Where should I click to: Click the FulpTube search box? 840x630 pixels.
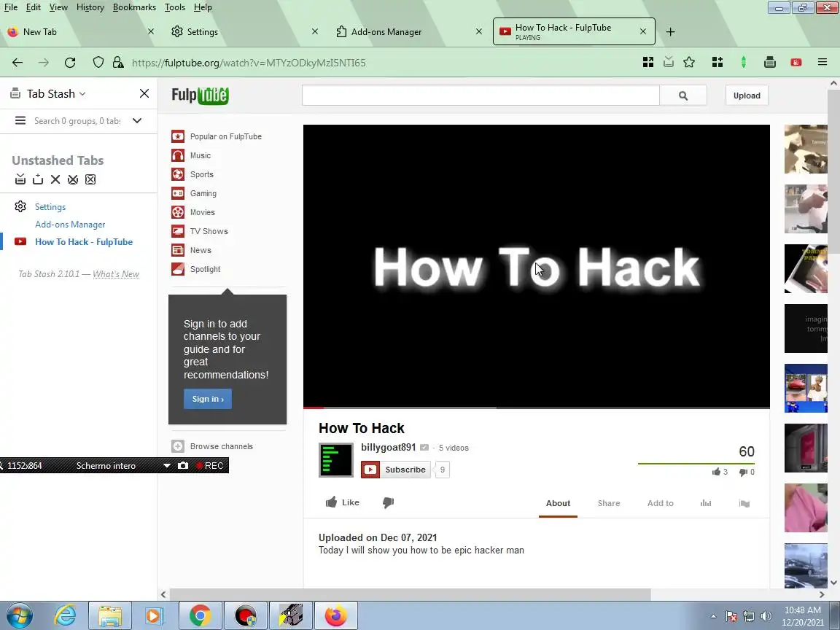pos(481,96)
